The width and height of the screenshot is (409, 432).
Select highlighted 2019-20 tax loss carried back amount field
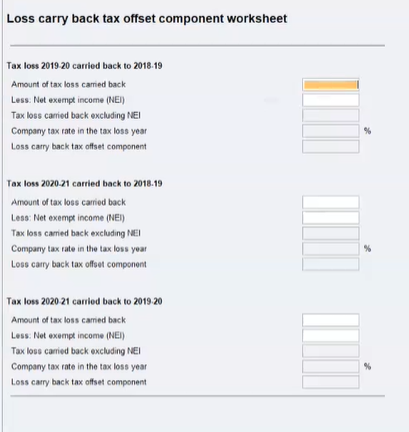[331, 85]
